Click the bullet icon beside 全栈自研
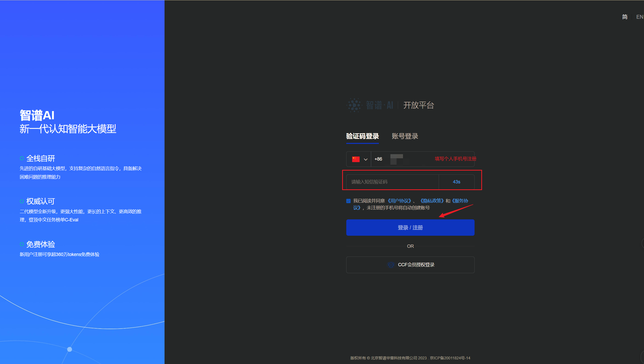Screen dimensions: 644x364 tap(22, 159)
